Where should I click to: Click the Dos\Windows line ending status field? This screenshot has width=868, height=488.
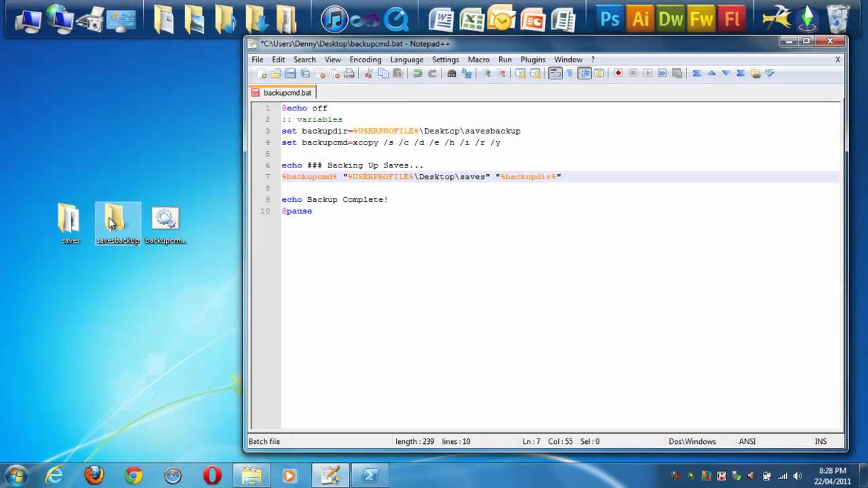point(692,441)
